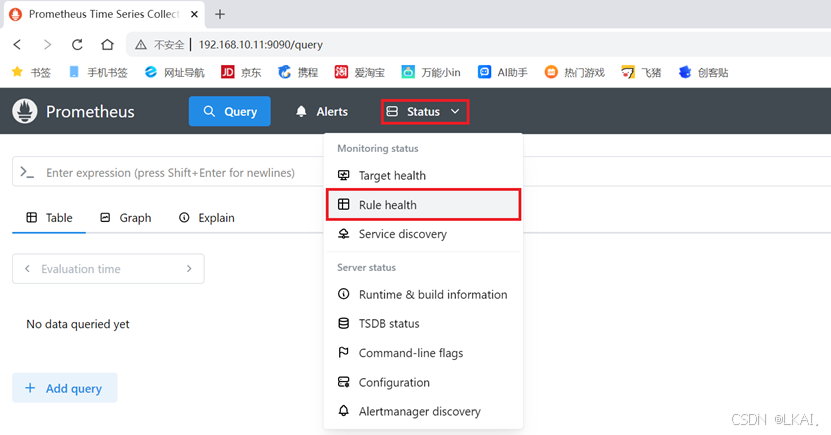Click the browser home icon
The width and height of the screenshot is (831, 435).
(108, 45)
